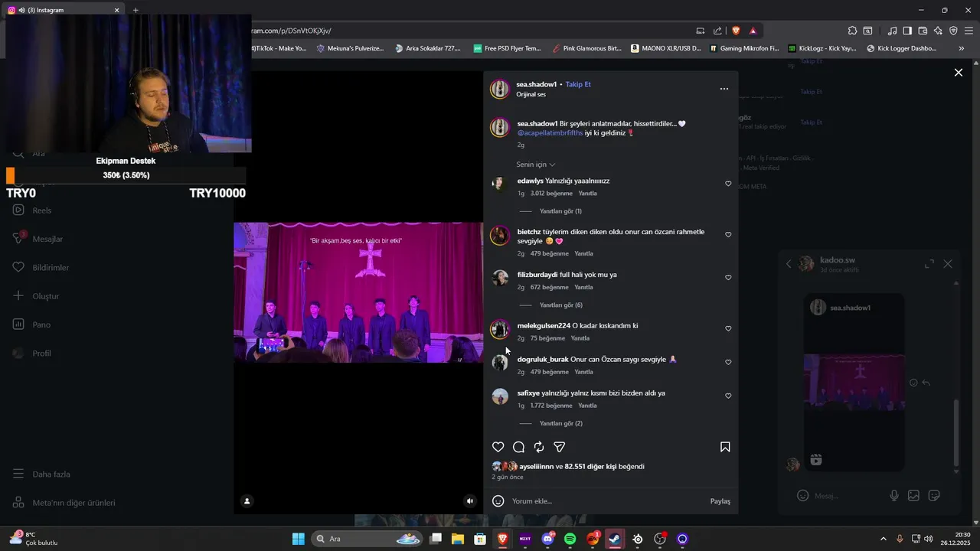Like melekgulsen224's comment
Viewport: 980px width, 551px height.
coord(728,328)
